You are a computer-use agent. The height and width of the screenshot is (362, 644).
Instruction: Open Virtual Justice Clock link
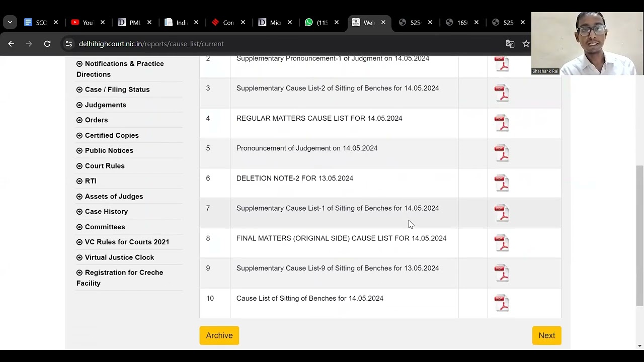click(115, 257)
